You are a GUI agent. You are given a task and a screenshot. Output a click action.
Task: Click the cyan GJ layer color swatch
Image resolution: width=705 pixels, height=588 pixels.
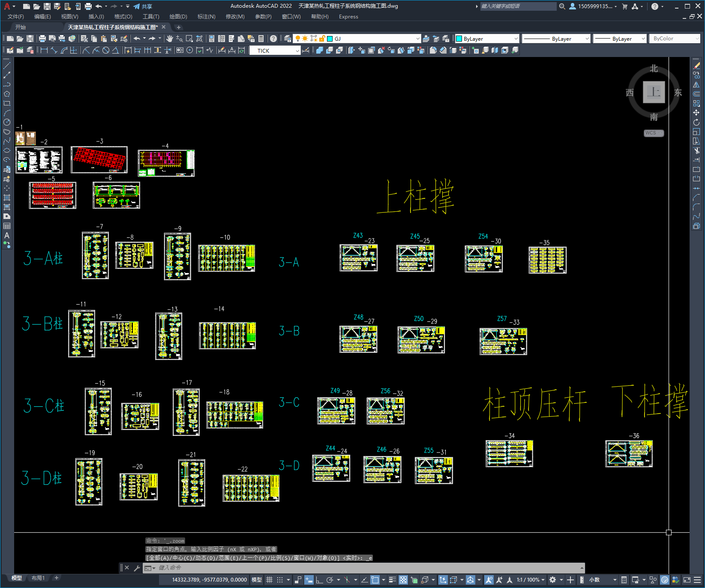point(330,39)
